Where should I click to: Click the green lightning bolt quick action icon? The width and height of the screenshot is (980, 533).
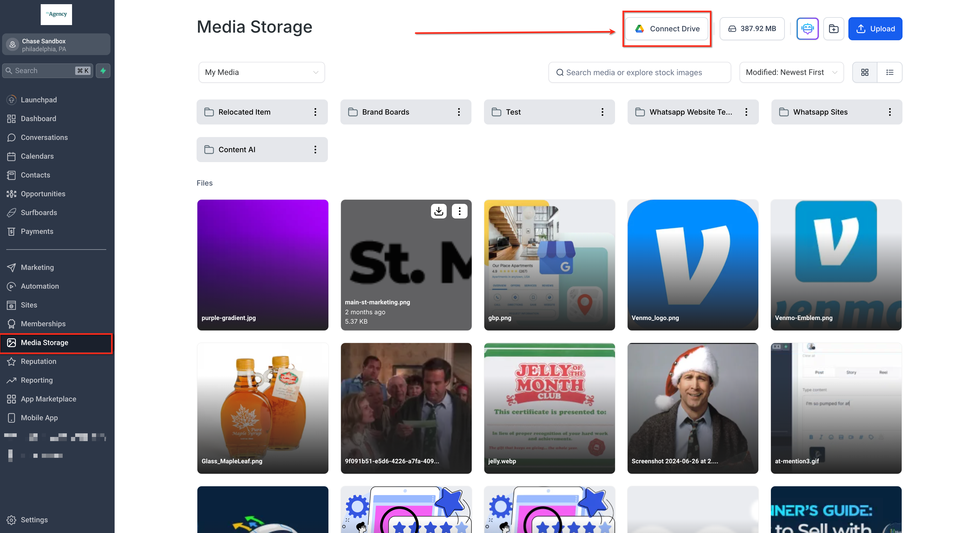pyautogui.click(x=103, y=71)
